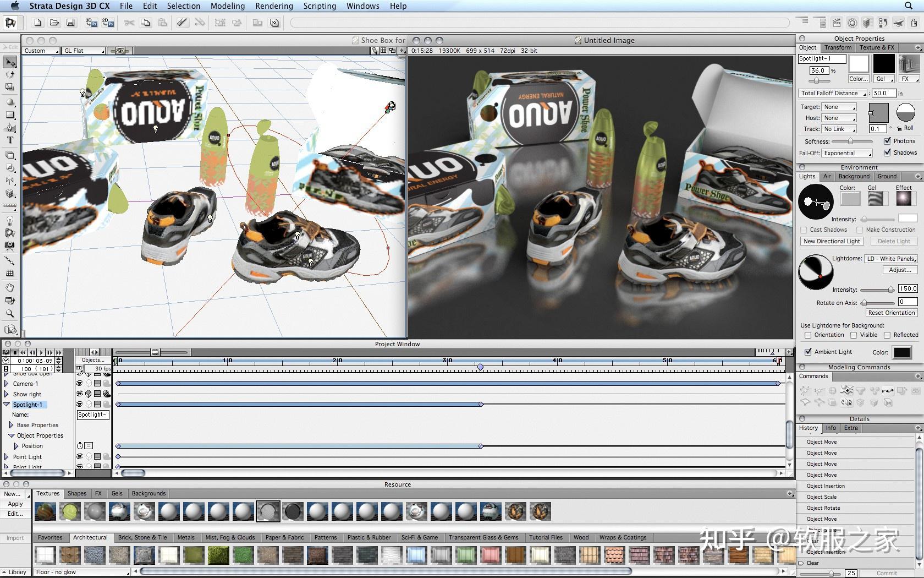Click the Save file toolbar icon
The width and height of the screenshot is (924, 578).
70,23
